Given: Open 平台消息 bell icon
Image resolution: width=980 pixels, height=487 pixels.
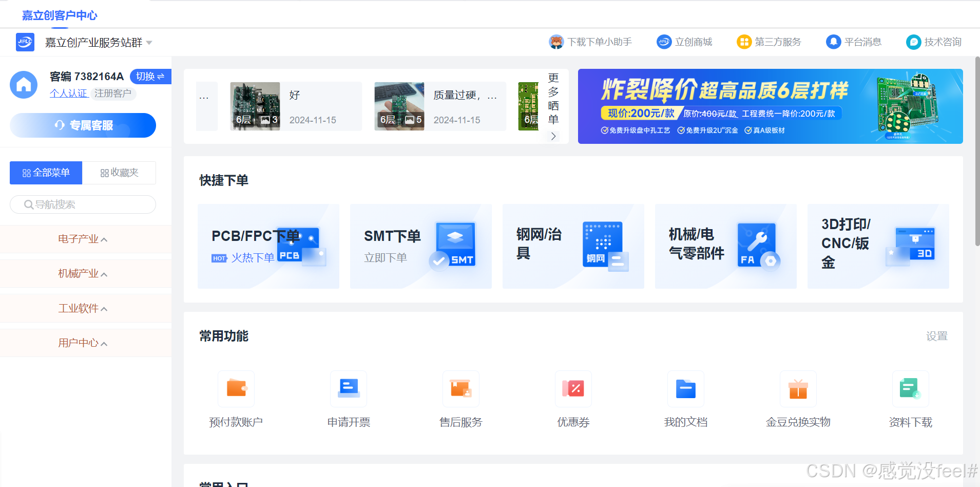Looking at the screenshot, I should point(834,42).
